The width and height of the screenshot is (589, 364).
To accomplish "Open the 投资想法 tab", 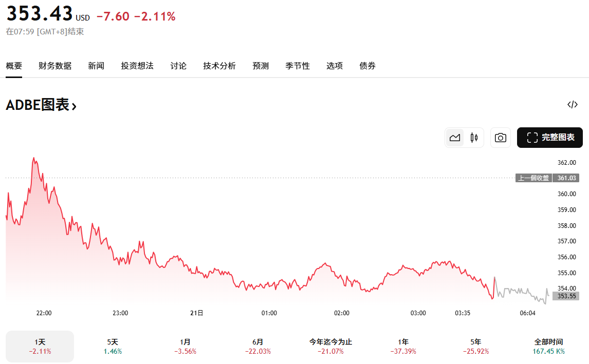I will pos(137,66).
